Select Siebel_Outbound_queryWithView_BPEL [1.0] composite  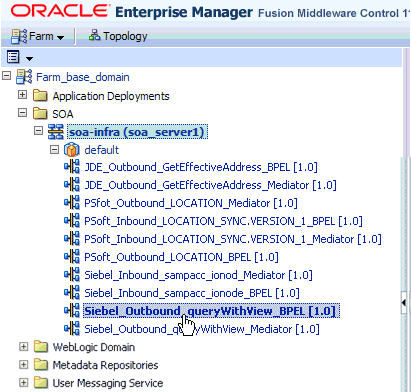click(211, 311)
